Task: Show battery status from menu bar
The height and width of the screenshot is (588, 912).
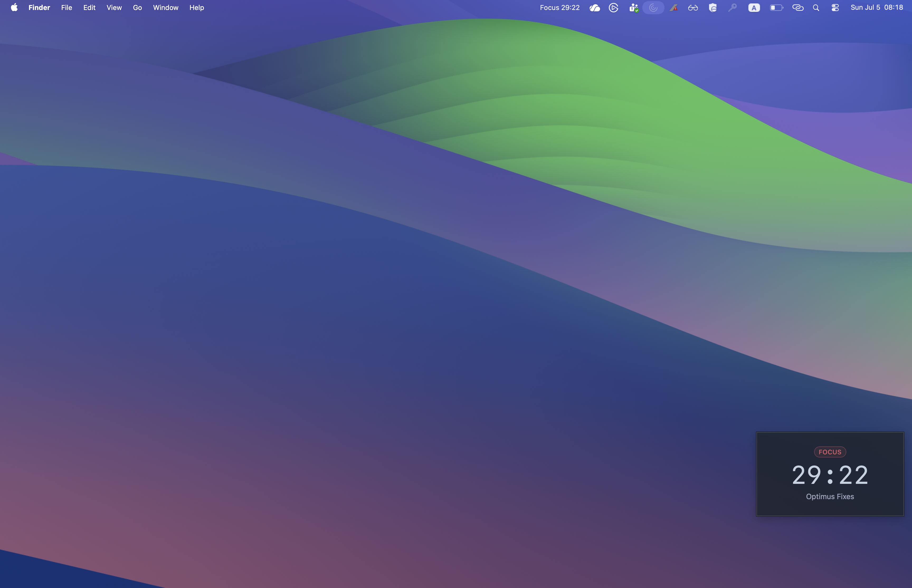Action: click(x=776, y=8)
